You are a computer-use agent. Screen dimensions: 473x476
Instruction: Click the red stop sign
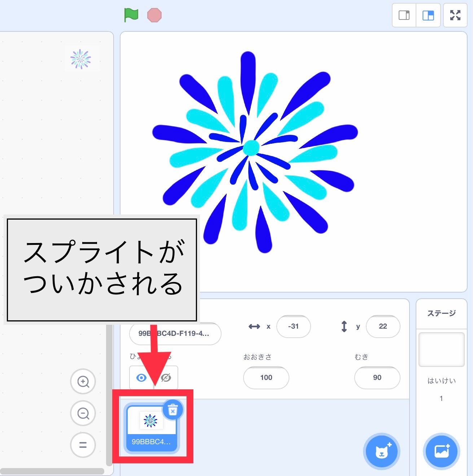point(154,15)
